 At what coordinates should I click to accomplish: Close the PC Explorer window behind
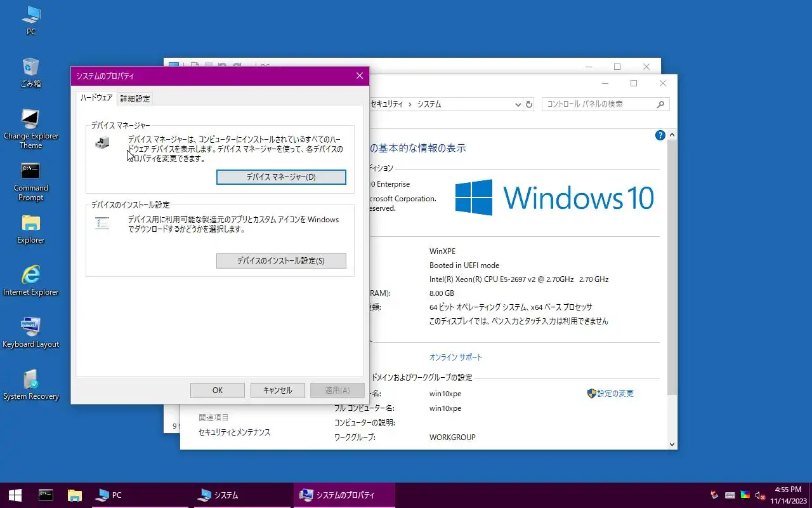pos(646,67)
